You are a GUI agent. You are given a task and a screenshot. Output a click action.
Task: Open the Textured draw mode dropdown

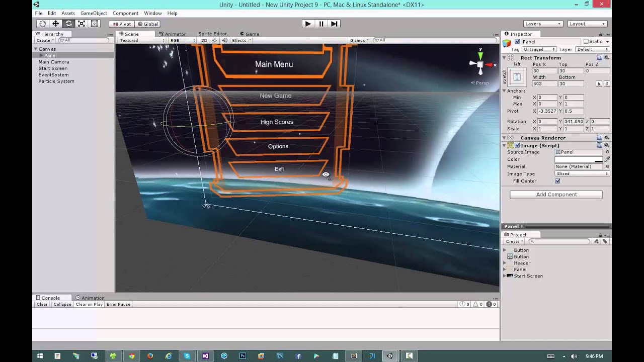coord(142,40)
